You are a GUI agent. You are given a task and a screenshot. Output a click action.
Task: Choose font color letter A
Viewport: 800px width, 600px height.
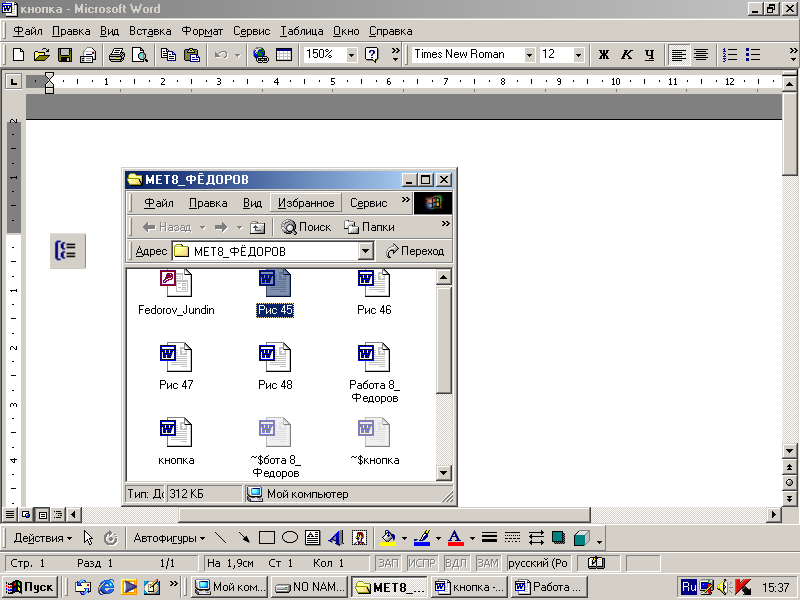pyautogui.click(x=456, y=538)
